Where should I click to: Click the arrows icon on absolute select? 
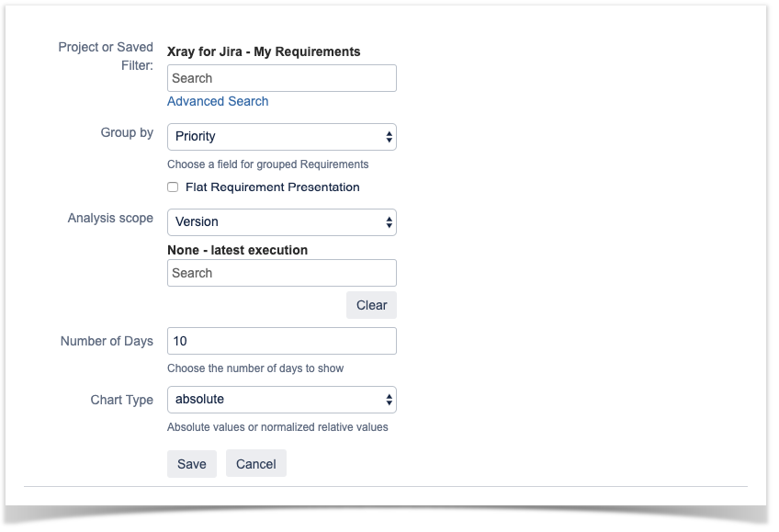[x=389, y=400]
